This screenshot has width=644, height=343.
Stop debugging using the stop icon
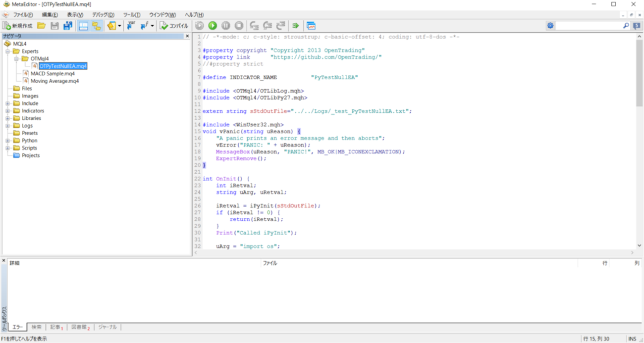[x=238, y=25]
